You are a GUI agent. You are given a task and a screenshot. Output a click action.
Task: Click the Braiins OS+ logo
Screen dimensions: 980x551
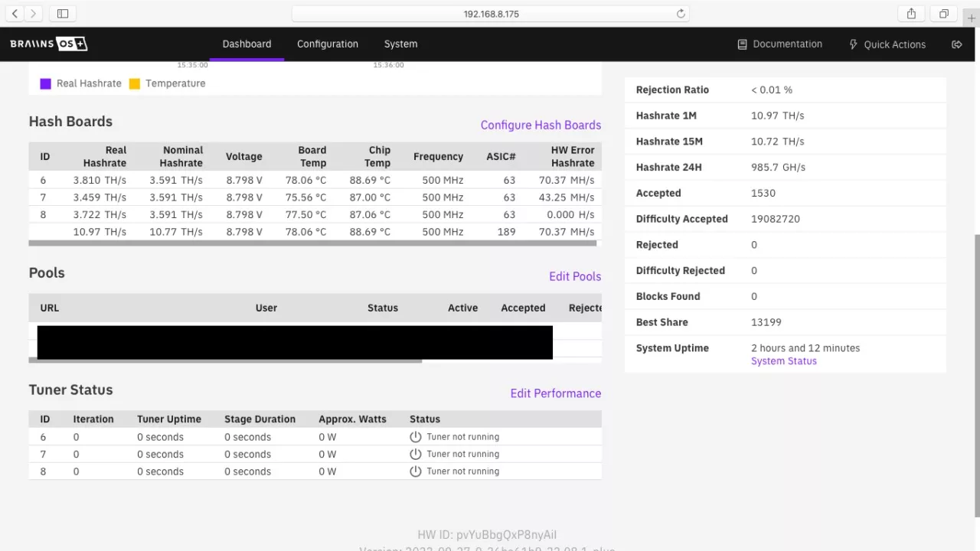point(49,44)
